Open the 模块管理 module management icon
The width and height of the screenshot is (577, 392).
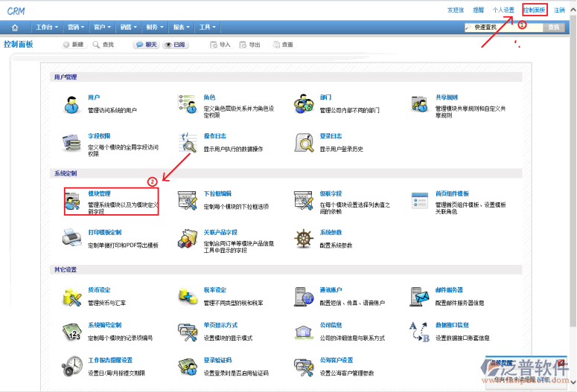click(73, 202)
